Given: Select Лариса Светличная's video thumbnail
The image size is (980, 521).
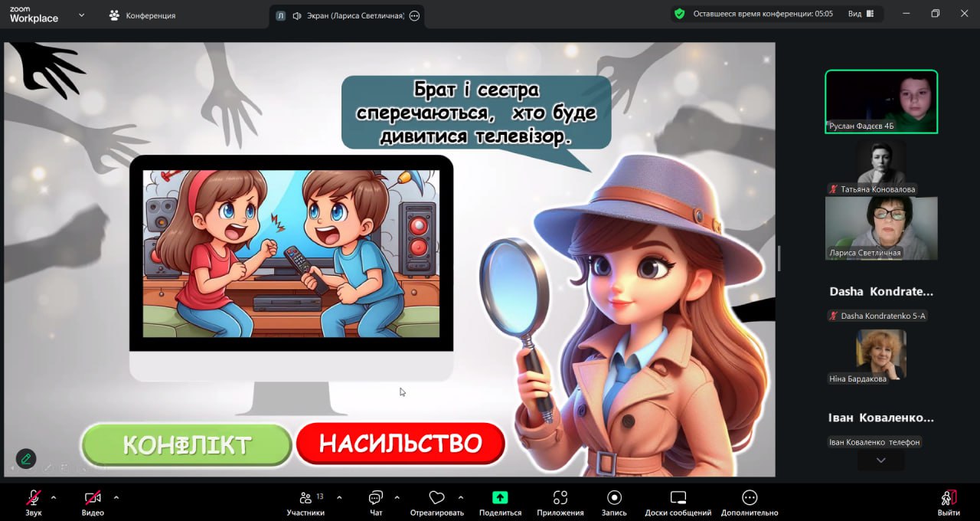Looking at the screenshot, I should tap(880, 228).
